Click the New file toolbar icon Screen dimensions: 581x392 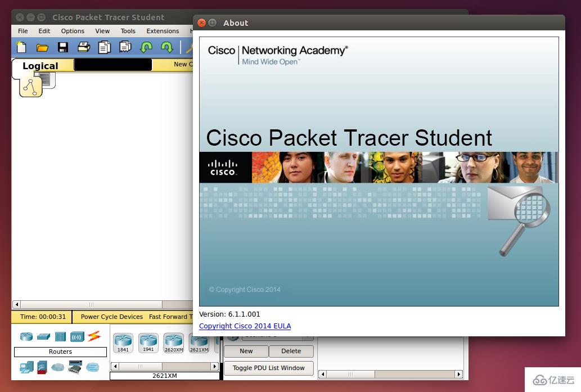21,47
